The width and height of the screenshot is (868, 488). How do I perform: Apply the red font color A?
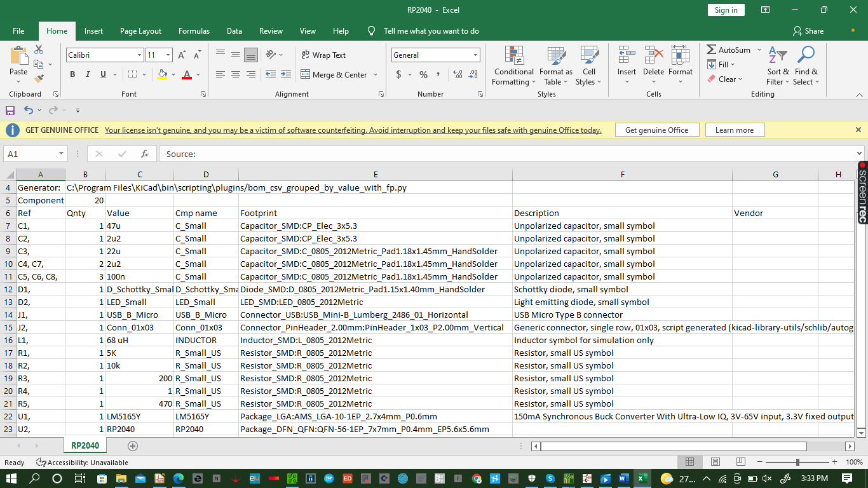tap(187, 74)
